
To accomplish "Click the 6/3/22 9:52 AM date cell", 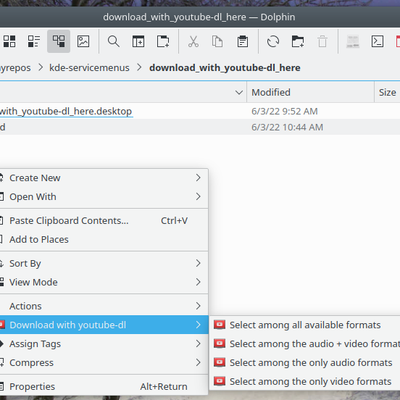I will (x=284, y=111).
